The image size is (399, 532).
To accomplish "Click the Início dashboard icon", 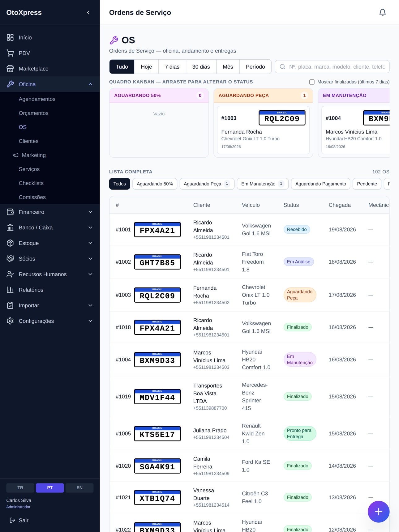I will click(10, 37).
